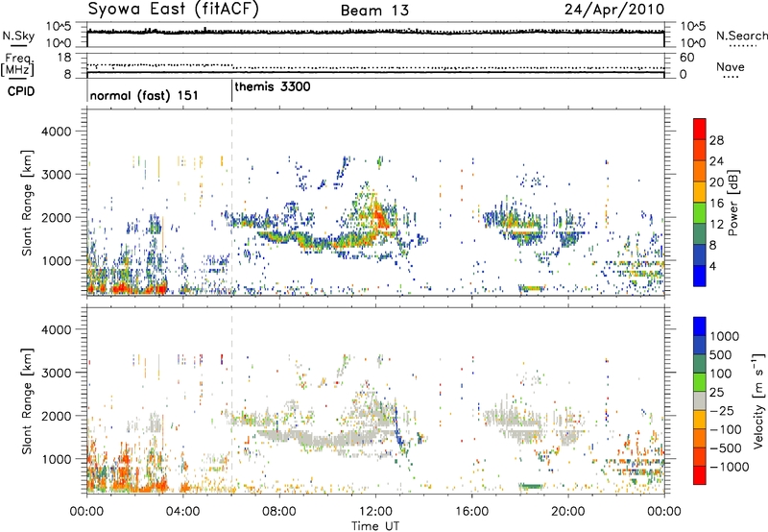Pick the dark blue 500–1000 Velocity colorbar segment

coord(700,345)
